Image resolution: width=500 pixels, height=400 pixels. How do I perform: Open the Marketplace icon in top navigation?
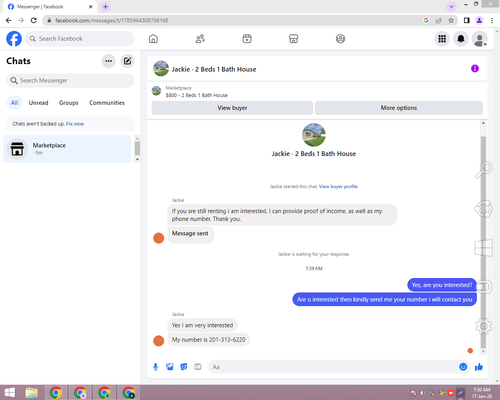coord(293,39)
